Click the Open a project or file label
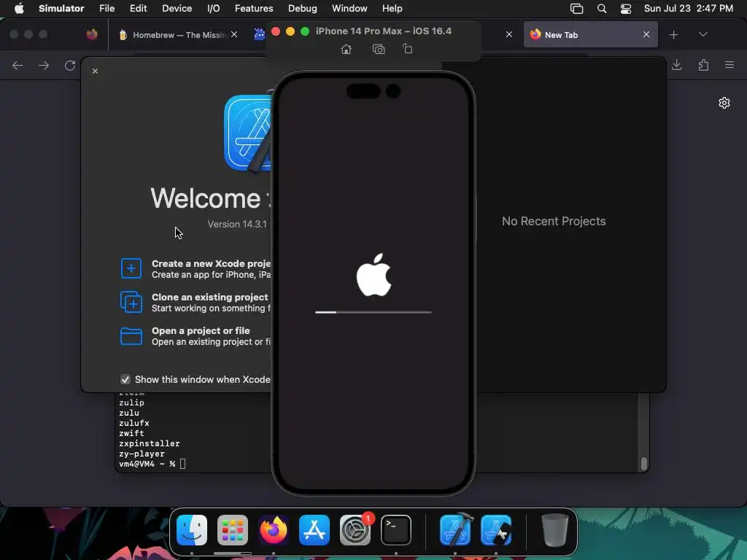Viewport: 747px width, 560px height. click(201, 330)
